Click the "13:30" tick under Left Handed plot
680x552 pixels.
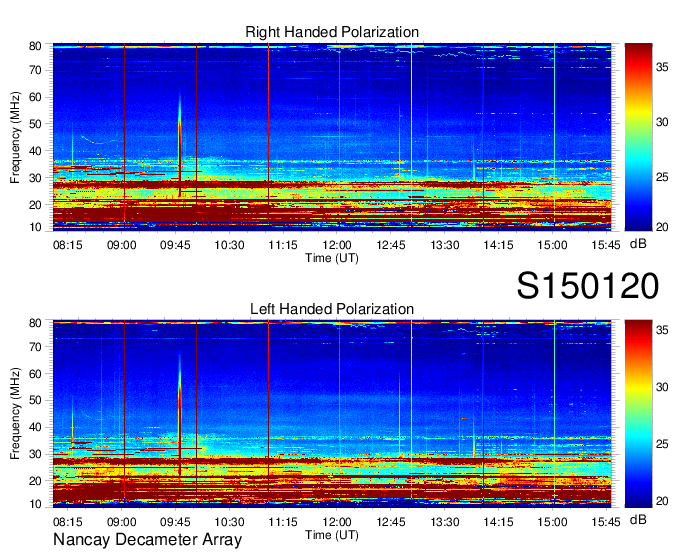pyautogui.click(x=445, y=522)
